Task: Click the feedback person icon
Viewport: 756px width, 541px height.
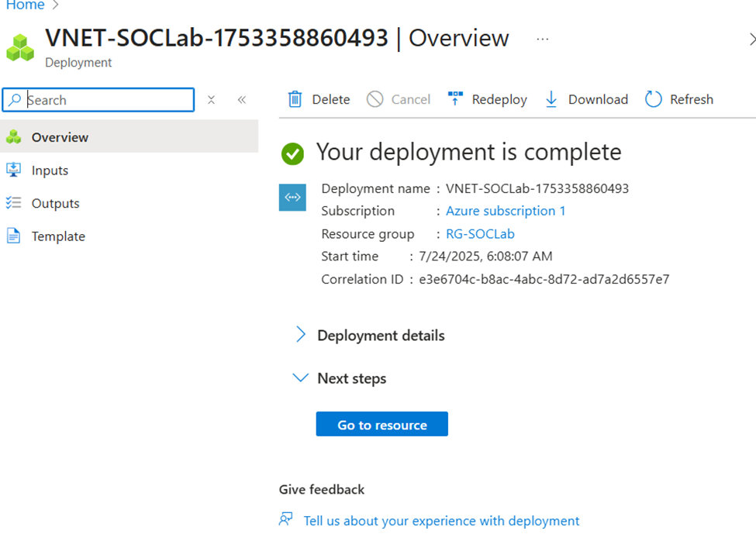Action: 286,519
